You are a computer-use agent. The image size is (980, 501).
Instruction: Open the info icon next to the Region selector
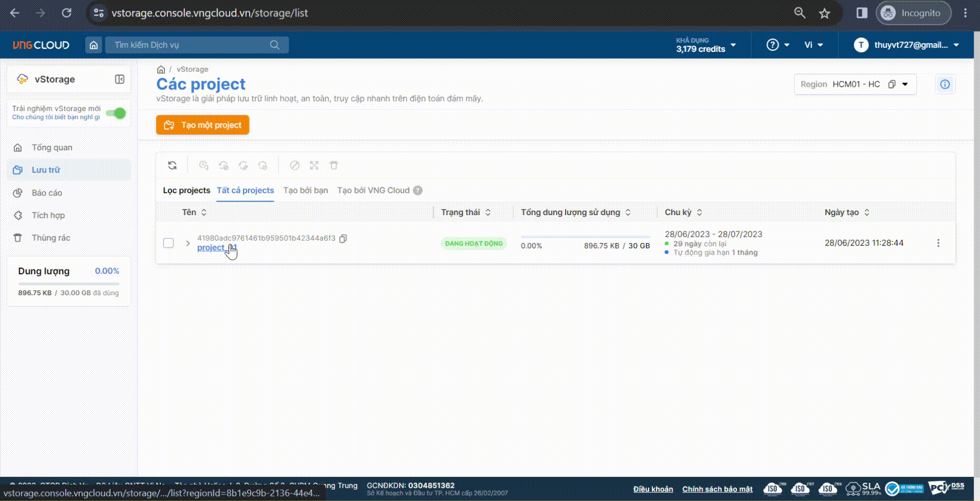tap(945, 84)
